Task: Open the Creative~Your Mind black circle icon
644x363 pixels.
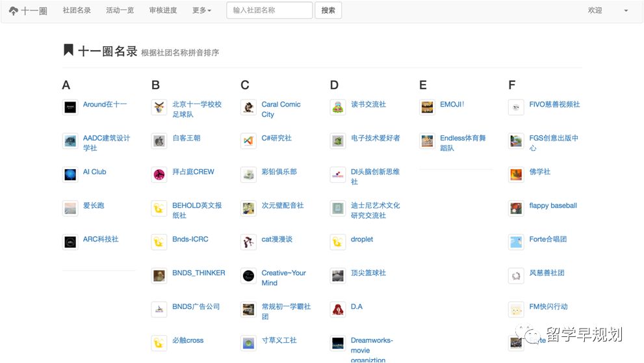Action: pos(248,276)
